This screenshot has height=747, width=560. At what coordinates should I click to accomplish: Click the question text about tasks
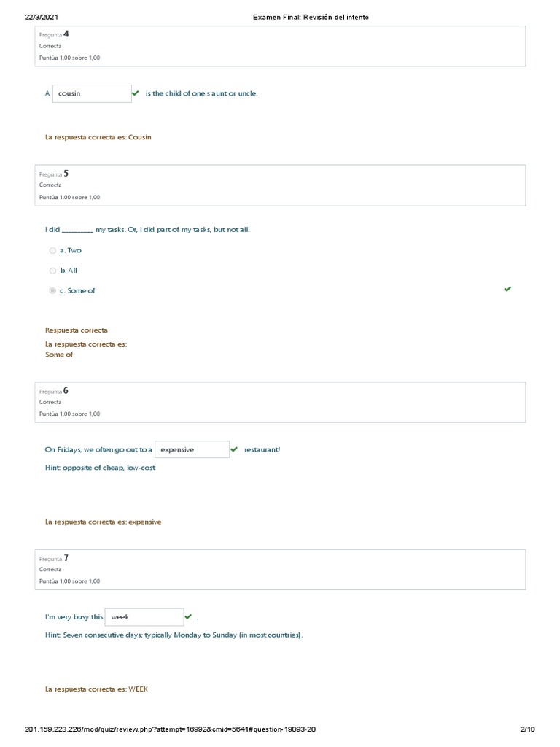click(147, 230)
